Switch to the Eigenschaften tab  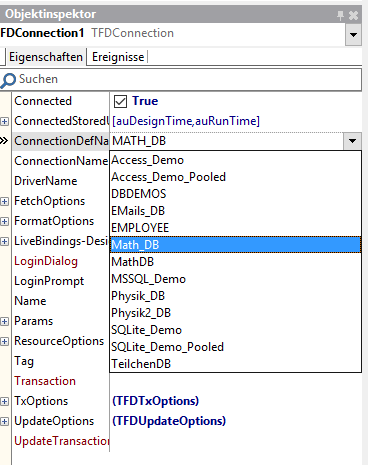tap(46, 57)
